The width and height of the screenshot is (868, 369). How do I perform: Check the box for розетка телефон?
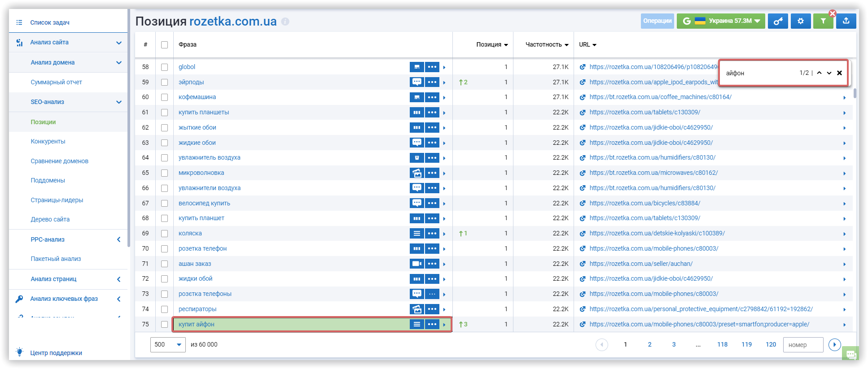point(165,249)
